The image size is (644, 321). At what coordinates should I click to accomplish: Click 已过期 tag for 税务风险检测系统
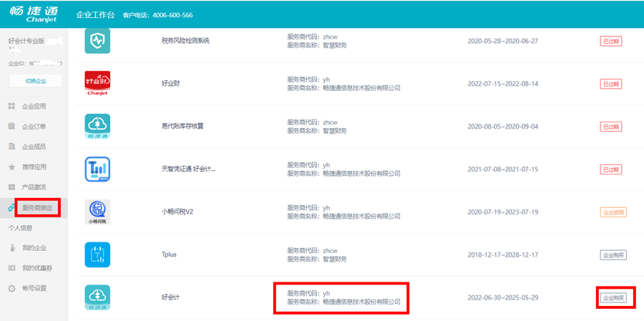[611, 41]
